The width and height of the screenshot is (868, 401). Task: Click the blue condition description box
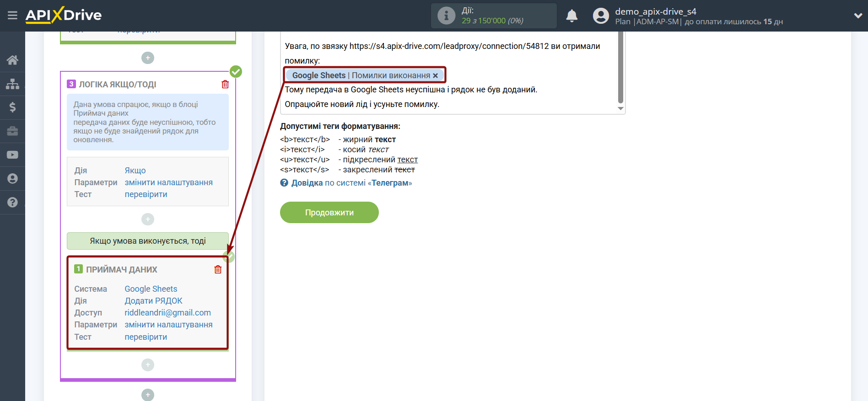click(148, 122)
